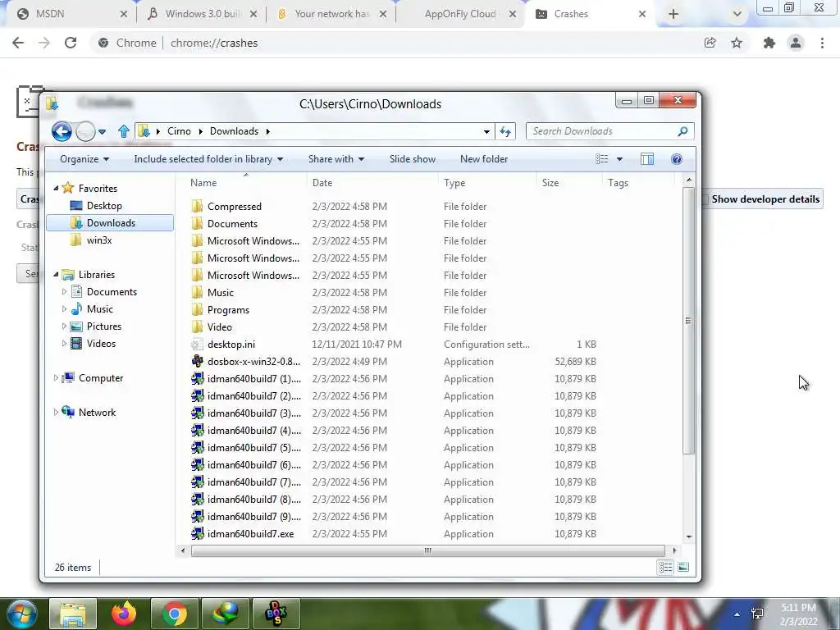Open the address bar history dropdown
840x630 pixels.
click(x=486, y=131)
